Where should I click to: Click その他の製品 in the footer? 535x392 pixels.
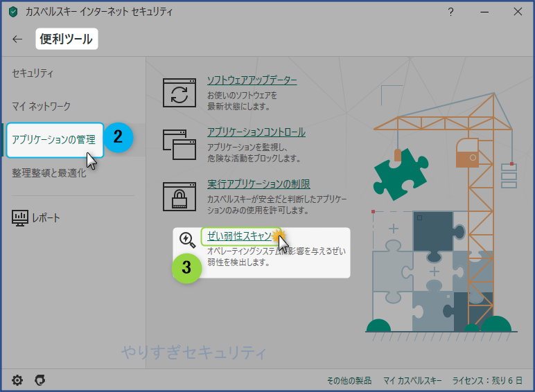tap(349, 380)
